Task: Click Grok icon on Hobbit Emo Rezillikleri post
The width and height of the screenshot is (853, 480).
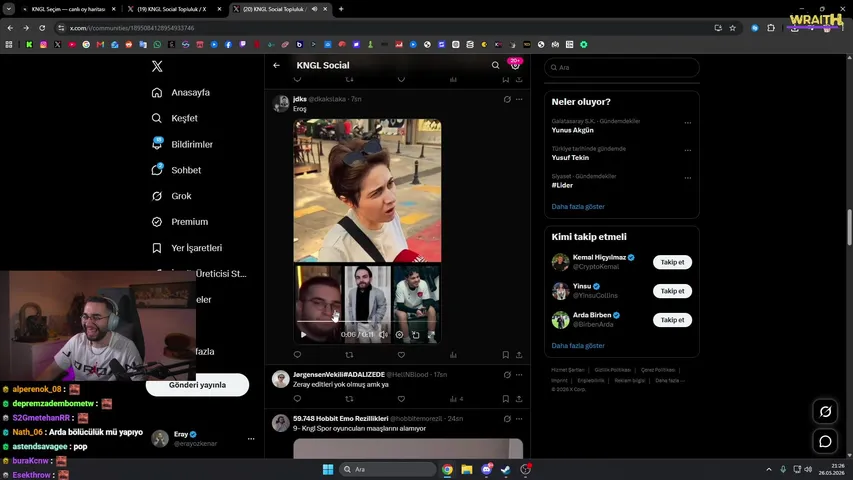Action: pyautogui.click(x=507, y=419)
